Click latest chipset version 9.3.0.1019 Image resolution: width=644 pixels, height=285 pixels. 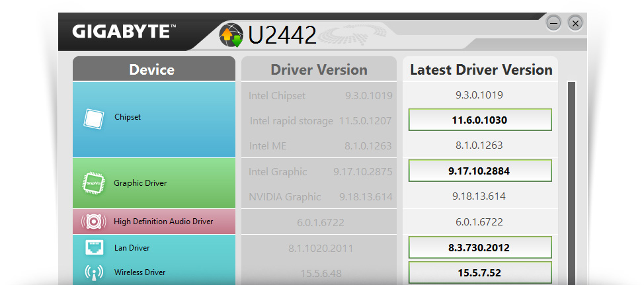[479, 95]
